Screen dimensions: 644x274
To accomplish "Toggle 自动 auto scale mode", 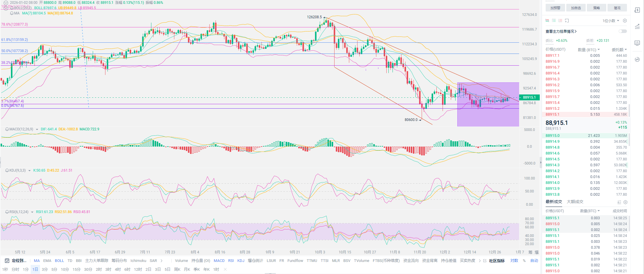I will (x=534, y=261).
